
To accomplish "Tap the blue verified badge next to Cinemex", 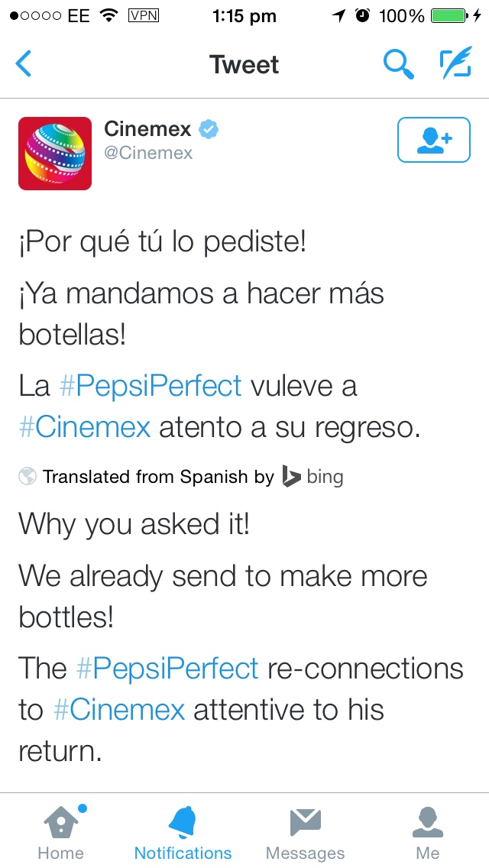I will coord(209,130).
